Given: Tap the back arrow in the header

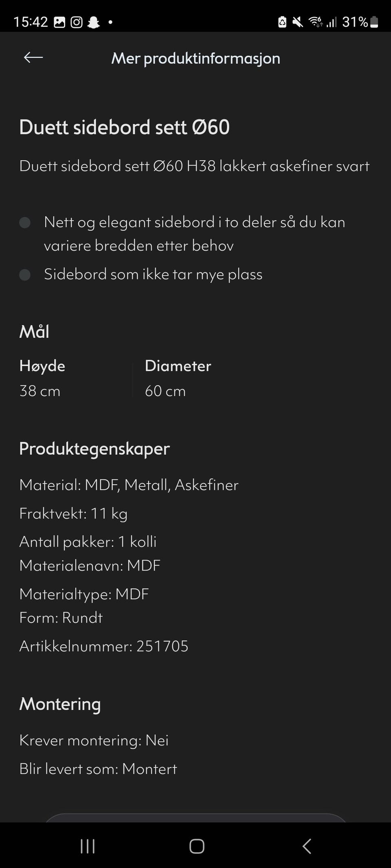Looking at the screenshot, I should click(x=33, y=58).
